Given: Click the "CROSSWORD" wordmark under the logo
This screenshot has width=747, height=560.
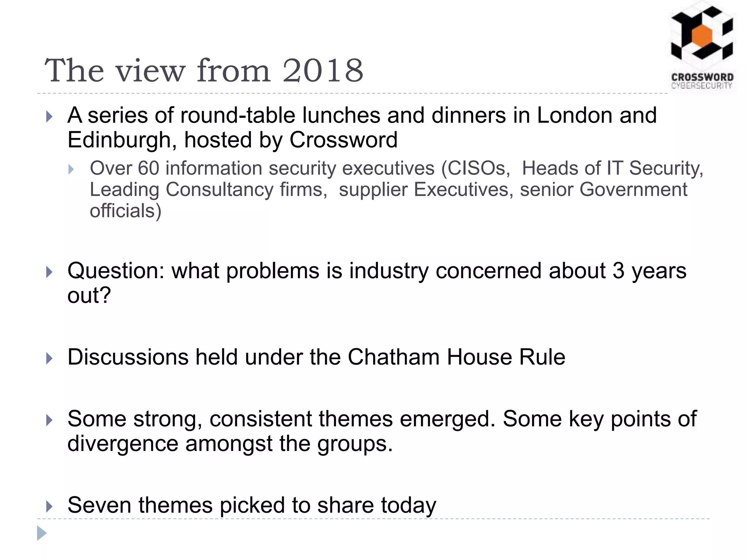Looking at the screenshot, I should pos(702,77).
